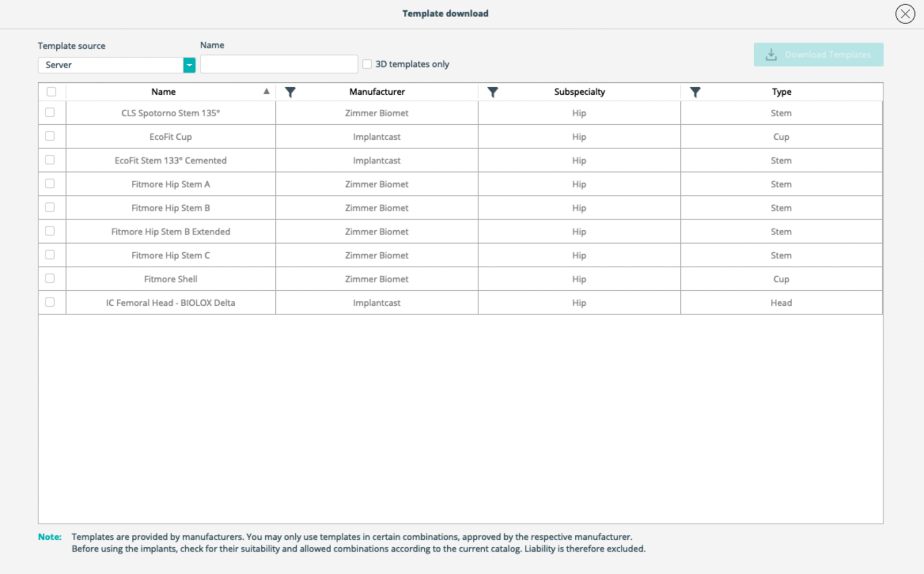Open the Template source dropdown arrow
924x574 pixels.
[x=189, y=65]
